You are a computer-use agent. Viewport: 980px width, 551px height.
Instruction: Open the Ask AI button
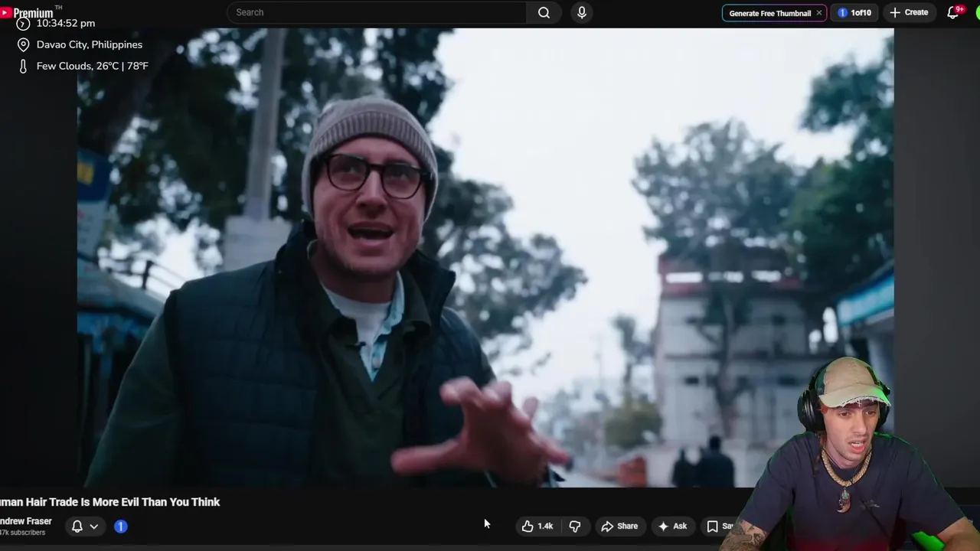(672, 526)
